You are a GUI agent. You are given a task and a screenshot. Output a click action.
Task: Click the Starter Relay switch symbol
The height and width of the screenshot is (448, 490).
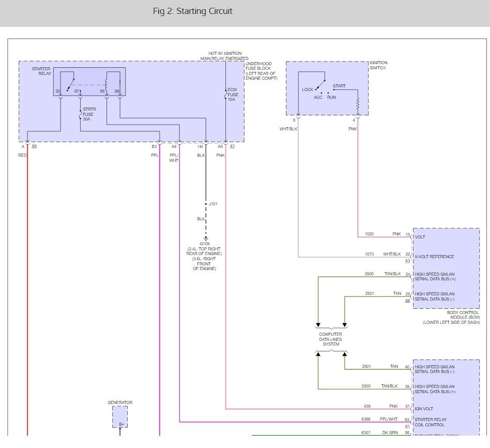pos(68,82)
